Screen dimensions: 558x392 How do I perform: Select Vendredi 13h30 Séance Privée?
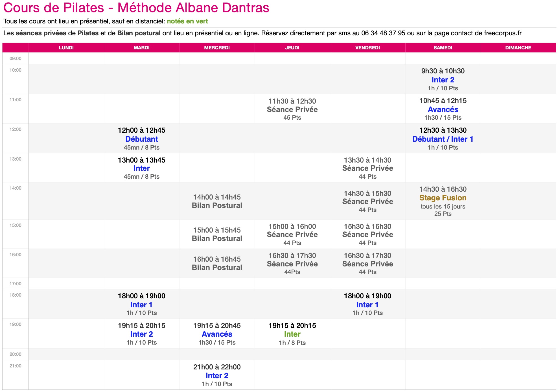click(367, 168)
